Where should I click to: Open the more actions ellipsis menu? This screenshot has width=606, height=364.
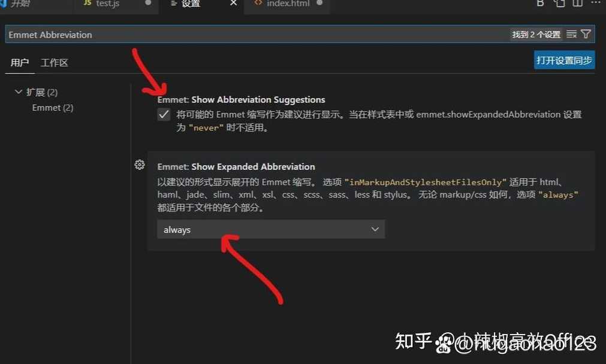[596, 3]
